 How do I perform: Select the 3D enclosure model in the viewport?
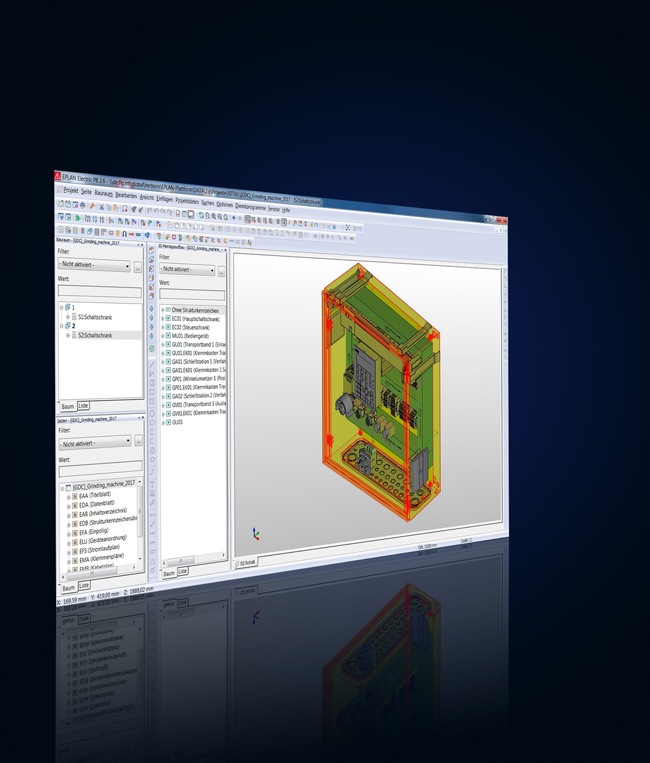click(381, 392)
